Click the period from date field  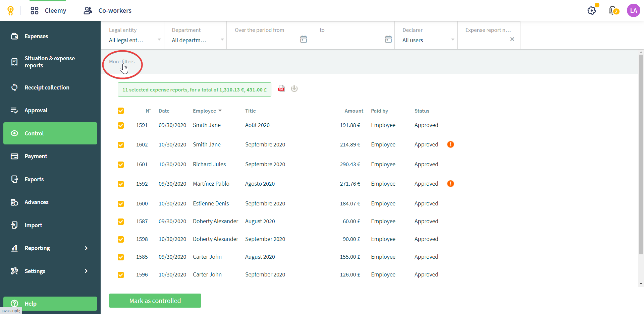click(x=267, y=39)
